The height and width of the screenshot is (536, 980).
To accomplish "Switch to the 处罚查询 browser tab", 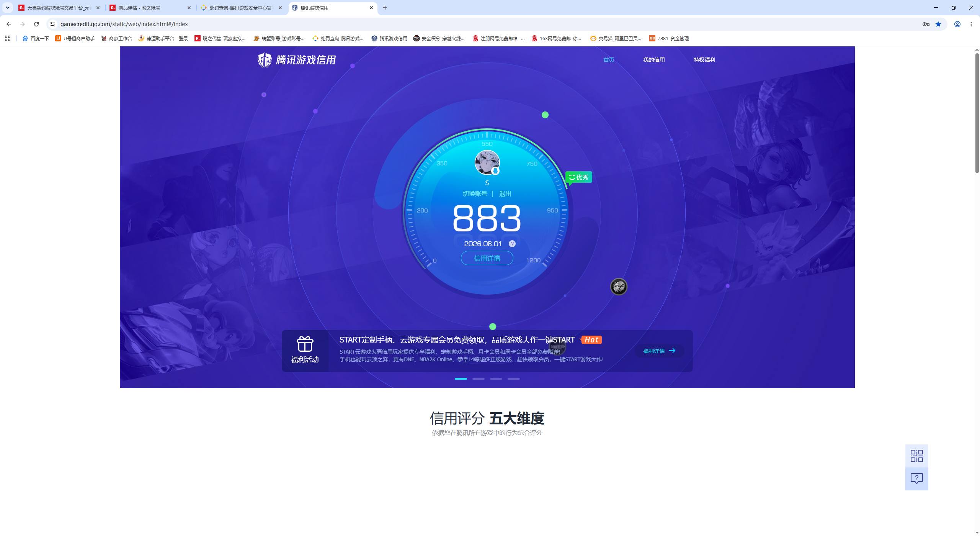I will tap(241, 8).
